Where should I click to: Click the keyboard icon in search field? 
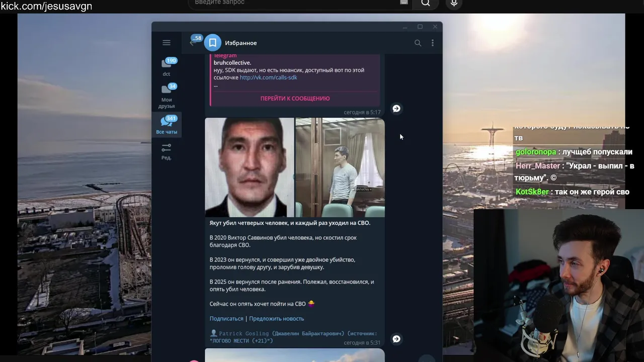point(404,3)
